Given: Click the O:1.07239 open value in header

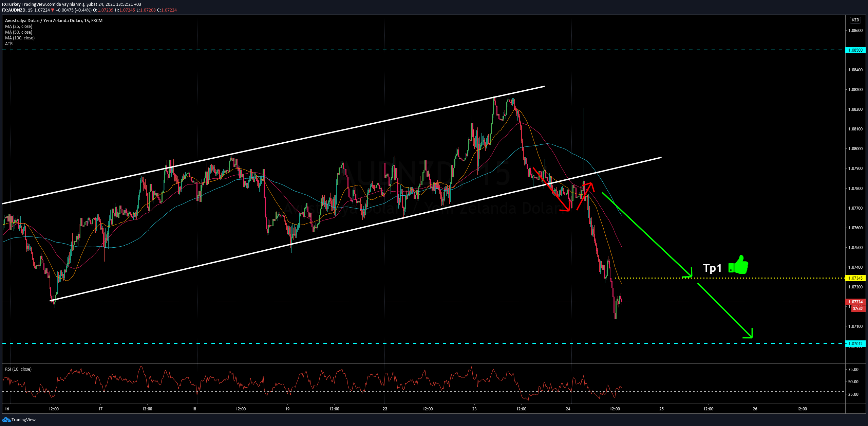Looking at the screenshot, I should 103,10.
